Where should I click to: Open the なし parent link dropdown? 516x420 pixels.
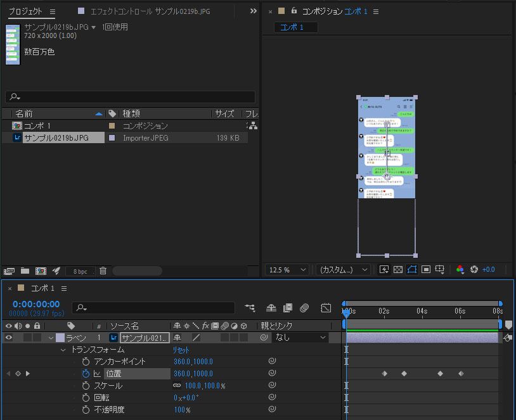pyautogui.click(x=300, y=338)
